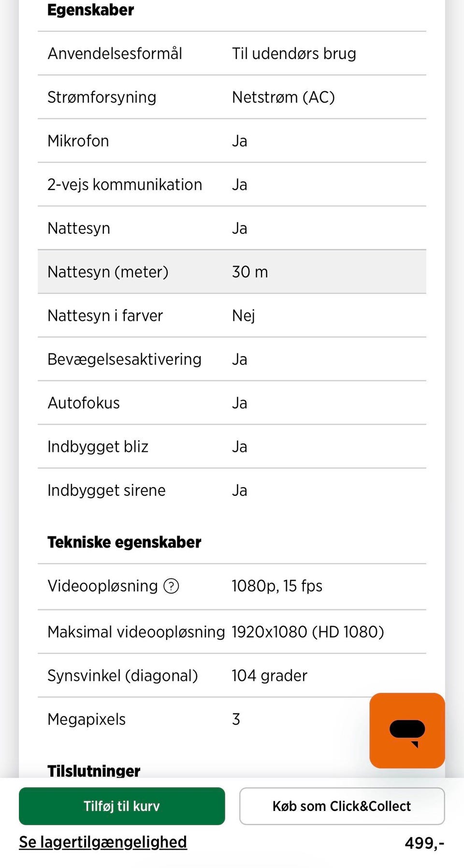Click the Anvendelsesformål row label
The width and height of the screenshot is (464, 868).
click(115, 54)
